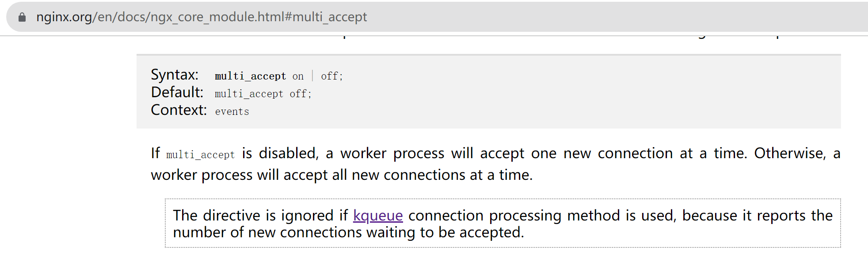Click inline multi_accept code in the paragraph

(x=200, y=155)
